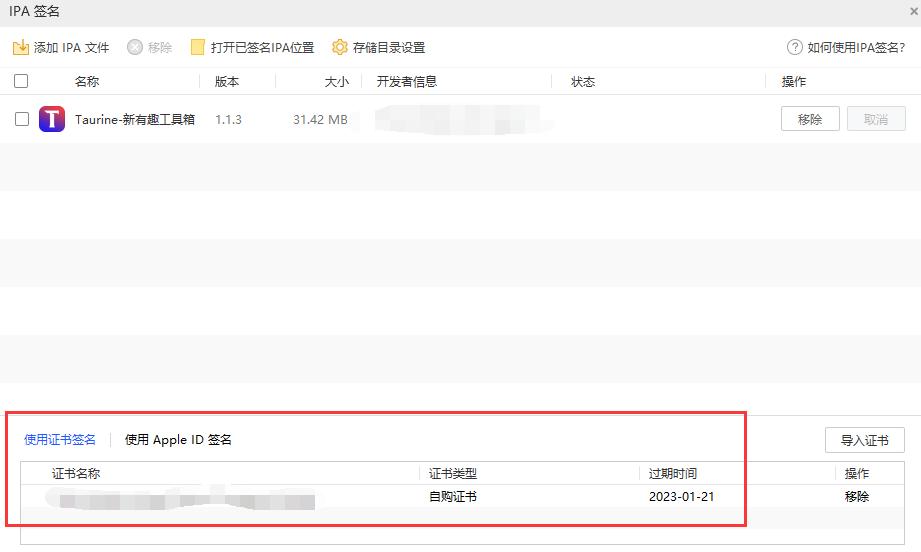Click the 移除 button in Taurine row

point(810,119)
